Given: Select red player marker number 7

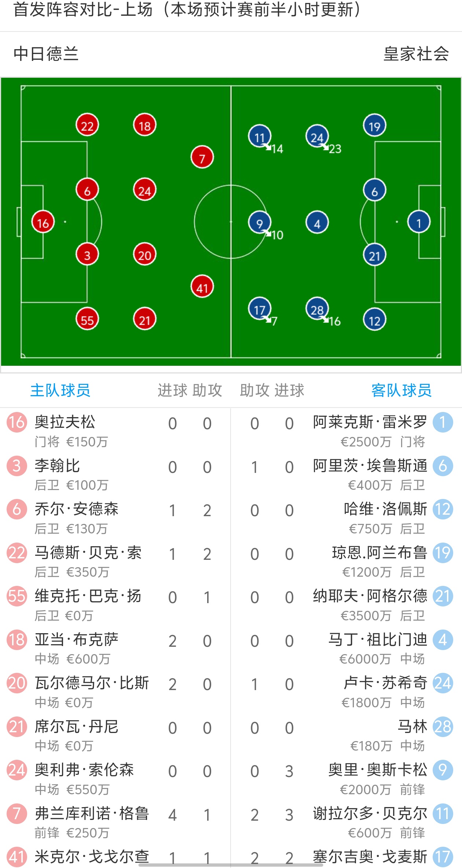Looking at the screenshot, I should tap(202, 158).
